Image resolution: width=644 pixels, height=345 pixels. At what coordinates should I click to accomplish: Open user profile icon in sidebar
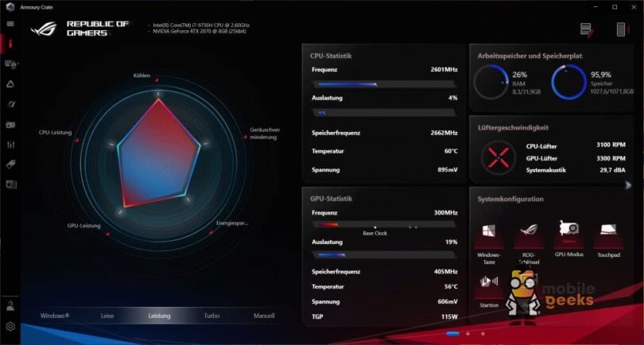coord(10,305)
